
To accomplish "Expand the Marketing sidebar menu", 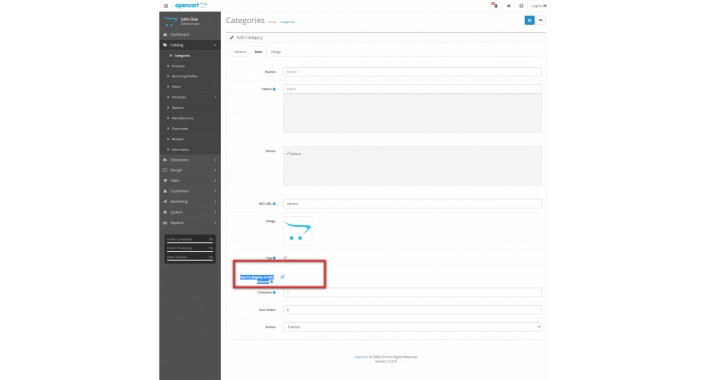I will (190, 202).
